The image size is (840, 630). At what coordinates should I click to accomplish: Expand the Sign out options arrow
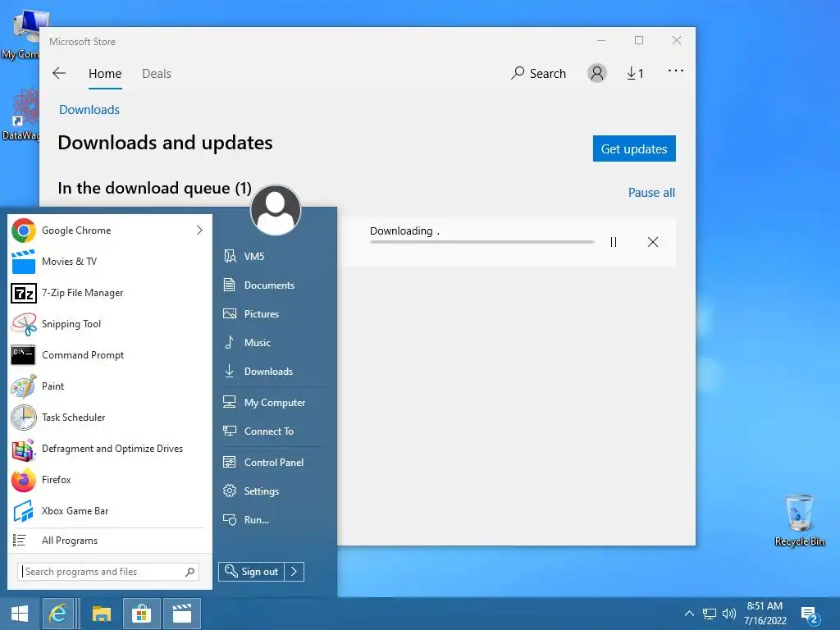click(294, 572)
